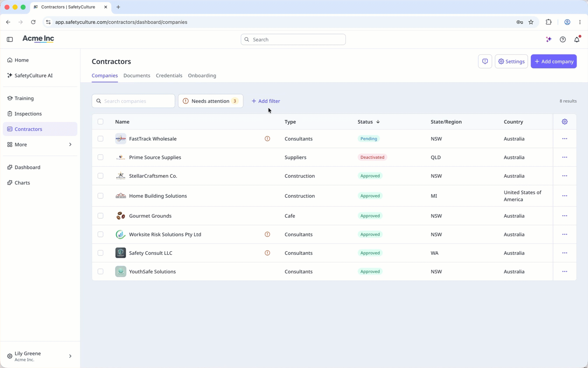
Task: Toggle the sidebar collapse icon
Action: (x=10, y=39)
